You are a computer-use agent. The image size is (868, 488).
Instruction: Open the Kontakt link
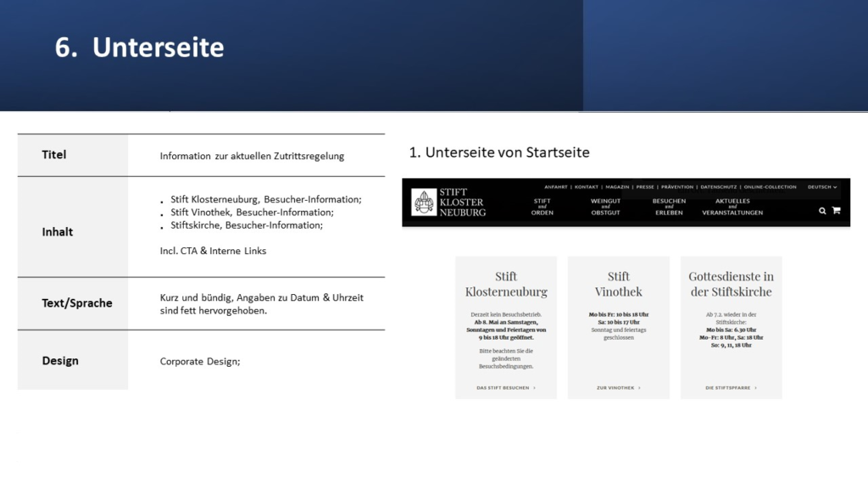(587, 187)
